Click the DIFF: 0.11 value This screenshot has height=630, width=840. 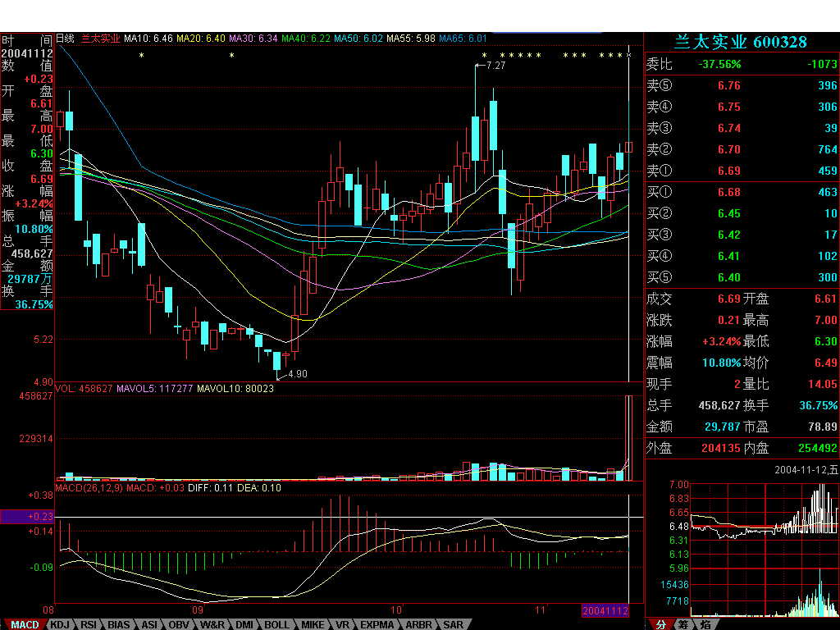pos(211,488)
